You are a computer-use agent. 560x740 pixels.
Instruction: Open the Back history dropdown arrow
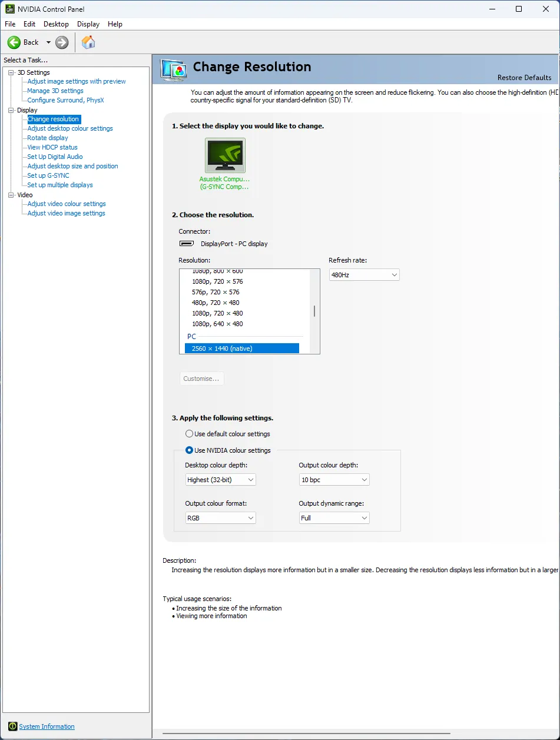(48, 42)
